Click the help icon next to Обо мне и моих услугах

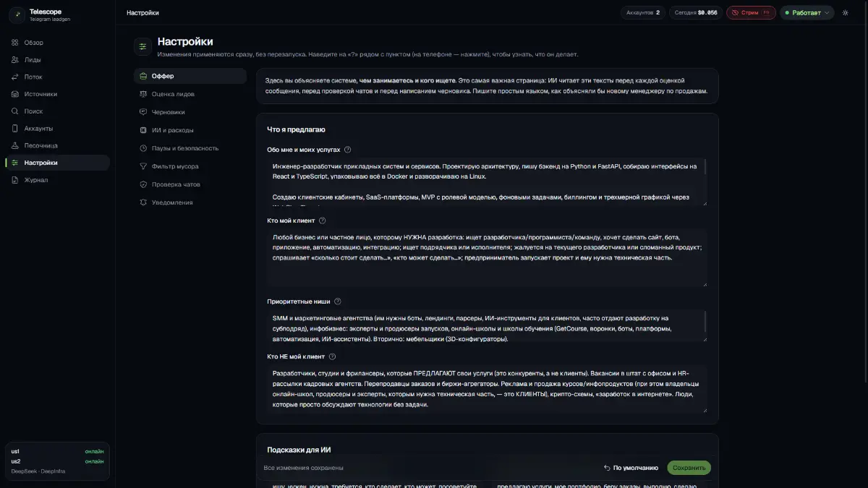point(348,150)
